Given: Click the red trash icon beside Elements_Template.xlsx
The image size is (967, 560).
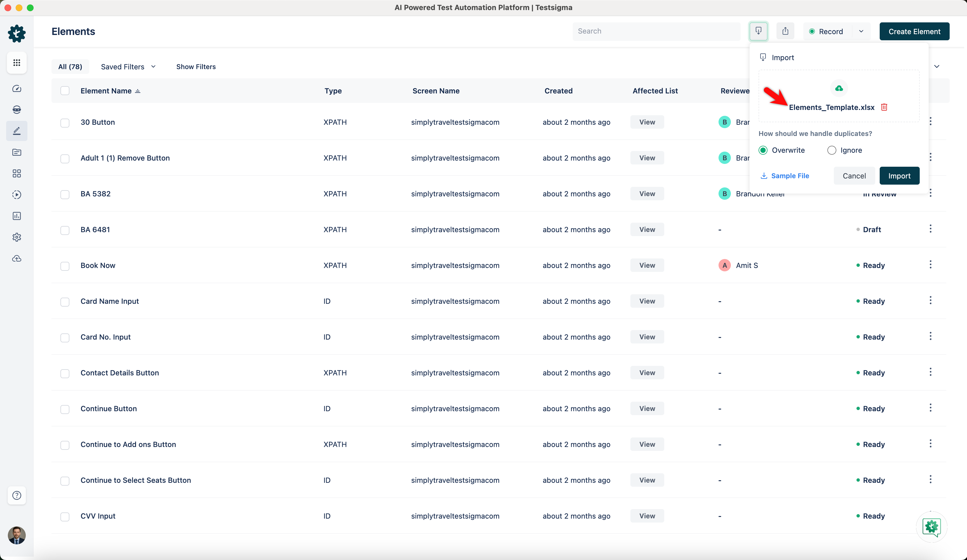Looking at the screenshot, I should [x=884, y=107].
